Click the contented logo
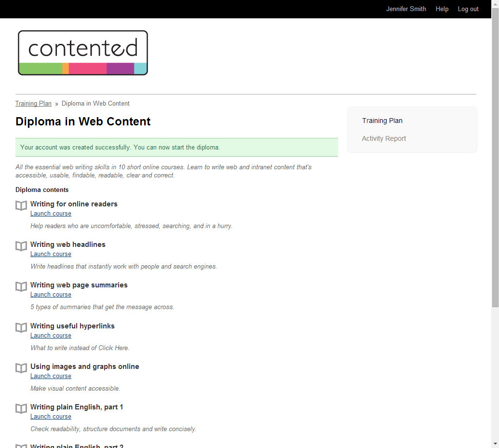The image size is (499, 448). pos(82,52)
